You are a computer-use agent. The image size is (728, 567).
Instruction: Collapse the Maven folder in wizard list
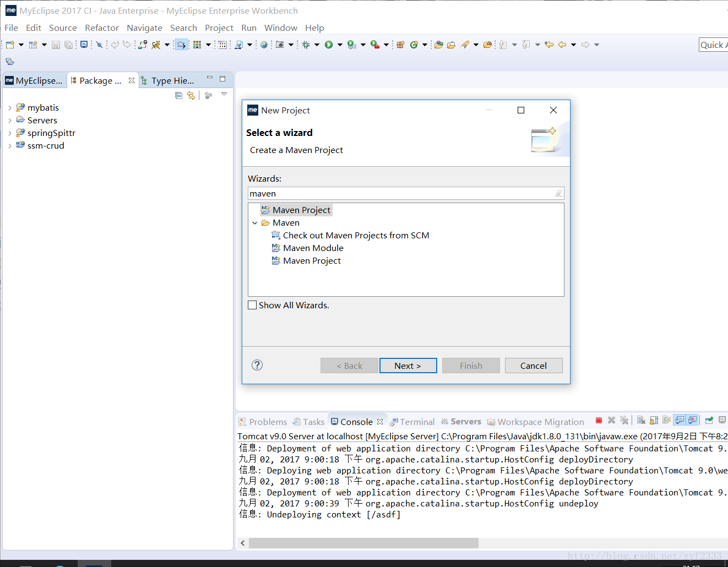pos(254,223)
